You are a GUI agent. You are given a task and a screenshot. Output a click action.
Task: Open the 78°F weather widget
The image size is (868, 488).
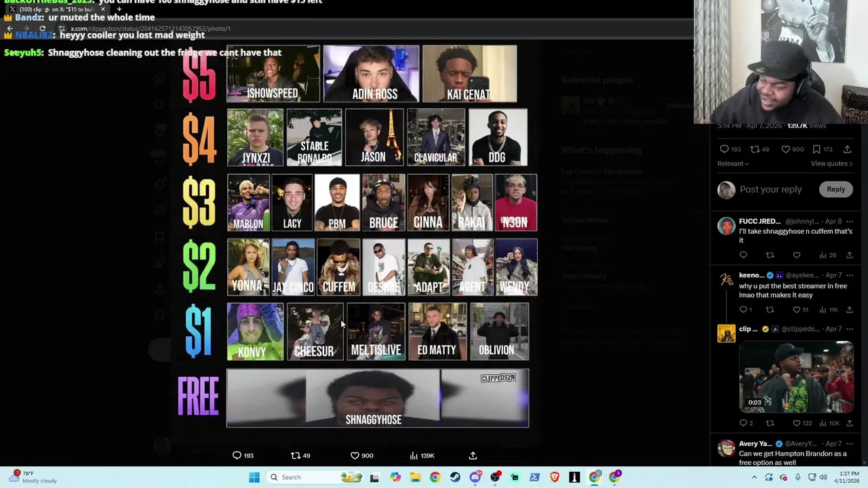pos(33,477)
